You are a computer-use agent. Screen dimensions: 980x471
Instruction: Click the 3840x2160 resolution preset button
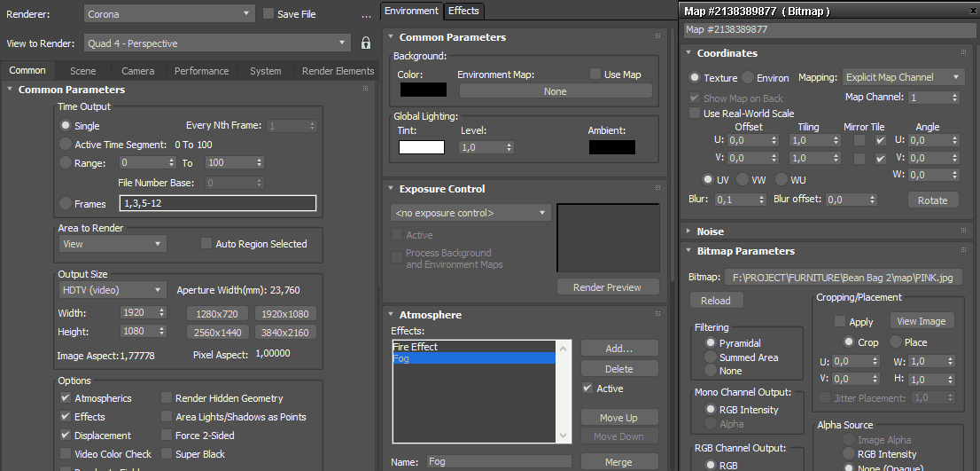285,333
